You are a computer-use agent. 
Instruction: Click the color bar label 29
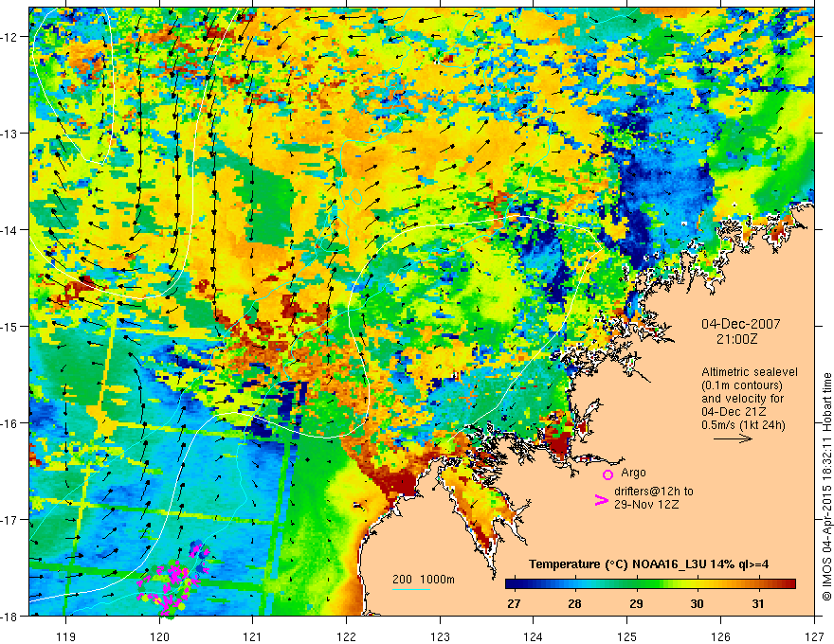point(636,603)
